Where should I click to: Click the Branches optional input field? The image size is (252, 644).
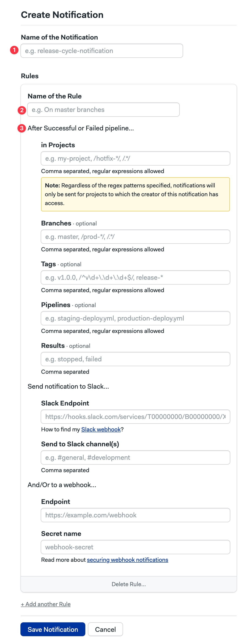pos(135,236)
